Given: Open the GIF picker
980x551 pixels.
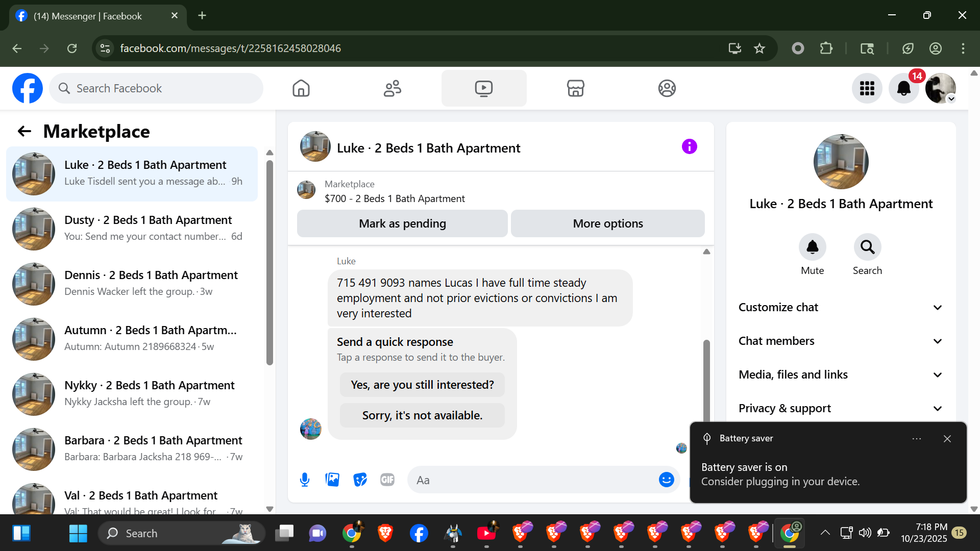Looking at the screenshot, I should click(x=387, y=480).
